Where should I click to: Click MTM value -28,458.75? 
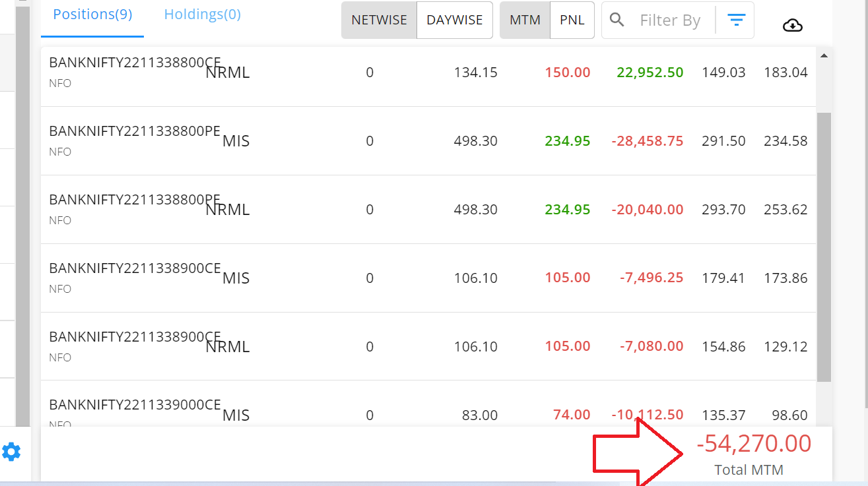[648, 141]
